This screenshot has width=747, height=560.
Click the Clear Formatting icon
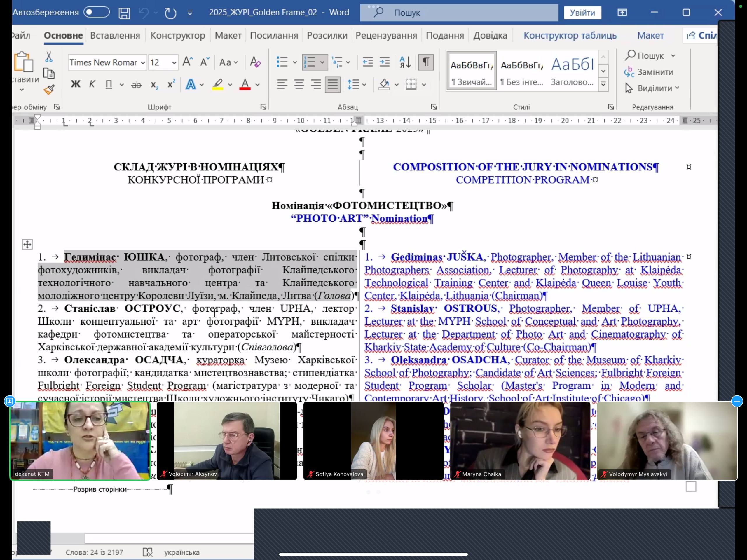[x=255, y=62]
